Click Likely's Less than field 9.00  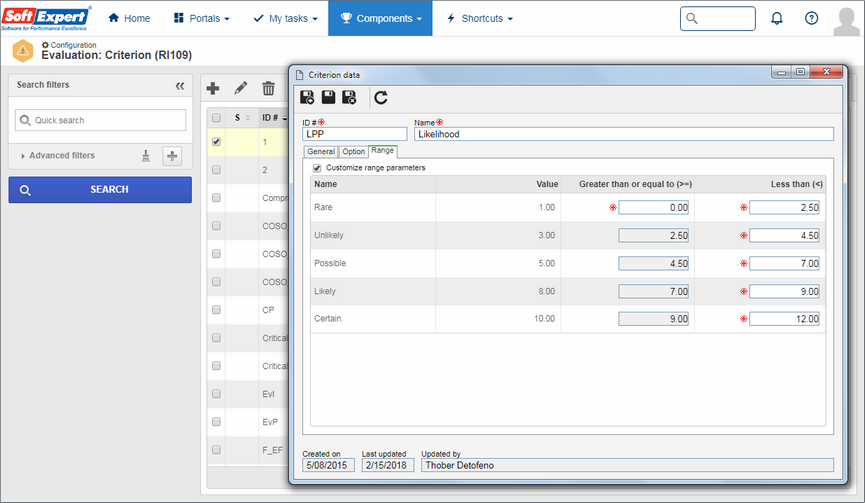click(784, 291)
